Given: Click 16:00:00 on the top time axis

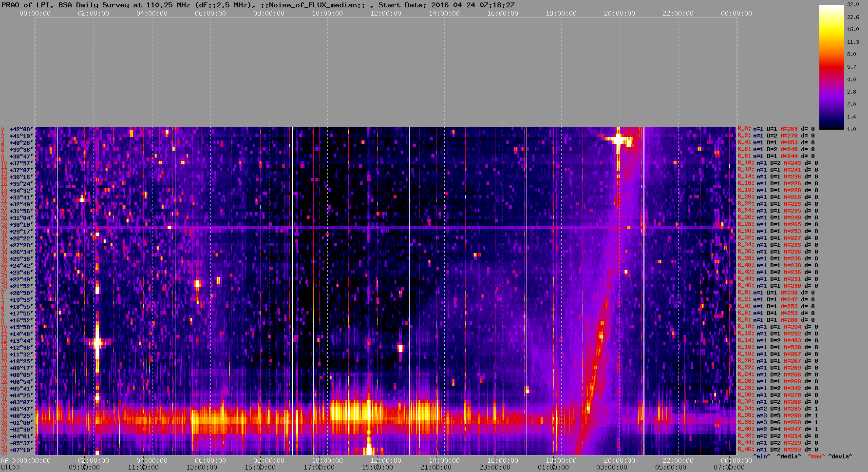Looking at the screenshot, I should 503,13.
